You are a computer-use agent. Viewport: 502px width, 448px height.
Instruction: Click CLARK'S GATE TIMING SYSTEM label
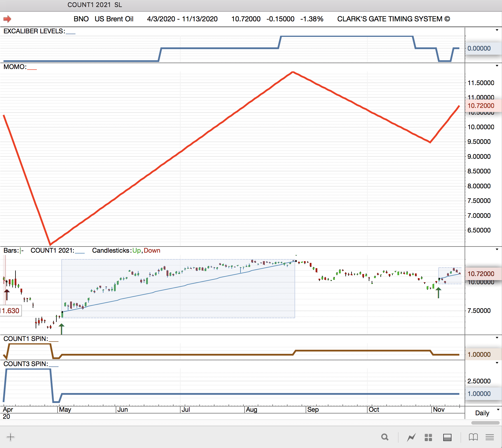[x=394, y=19]
